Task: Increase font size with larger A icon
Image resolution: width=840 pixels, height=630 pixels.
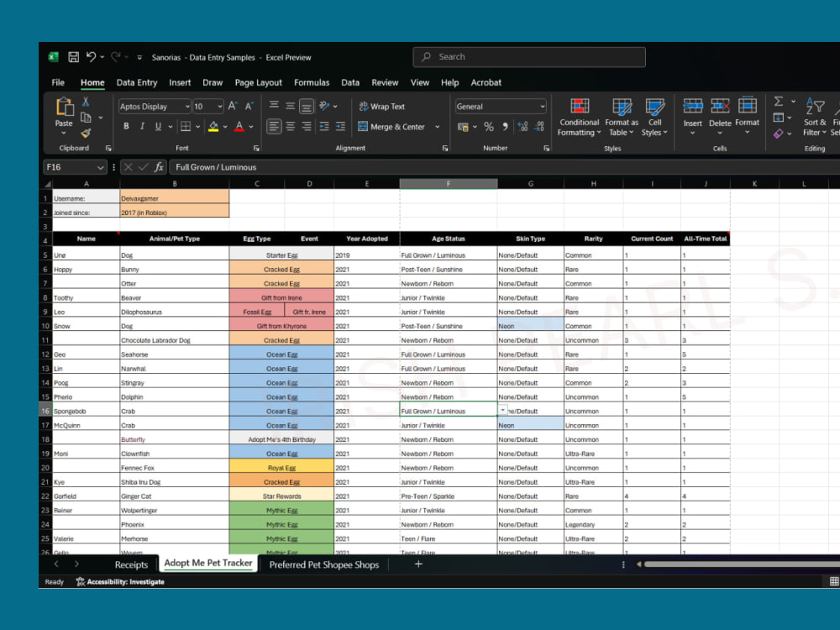Action: [232, 106]
